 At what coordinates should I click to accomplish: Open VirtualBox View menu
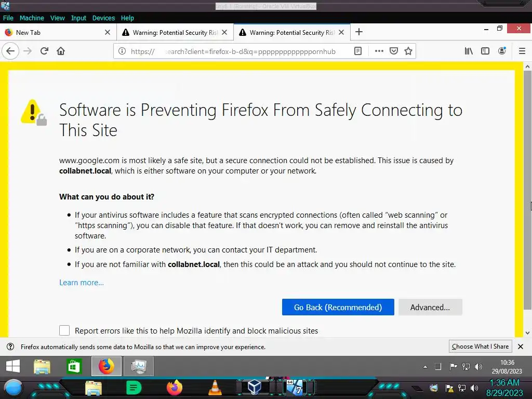click(x=57, y=18)
